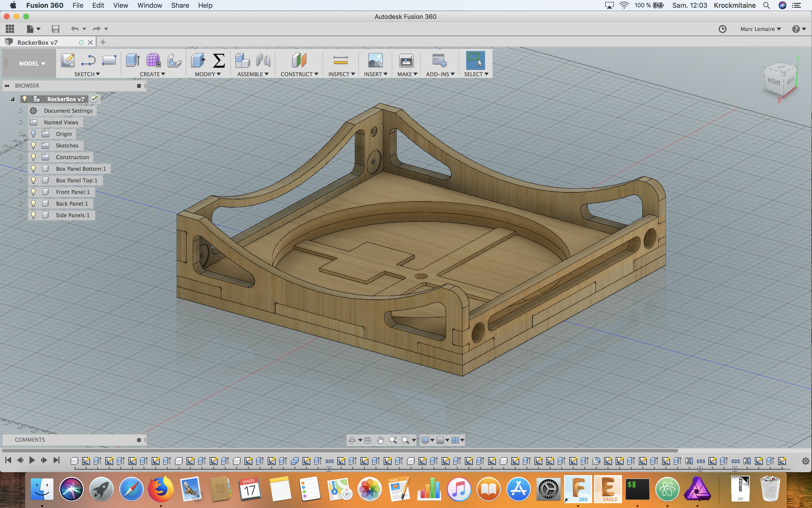Screen dimensions: 812x508
Task: Open the Marc Lemaire account dropdown
Action: point(760,29)
